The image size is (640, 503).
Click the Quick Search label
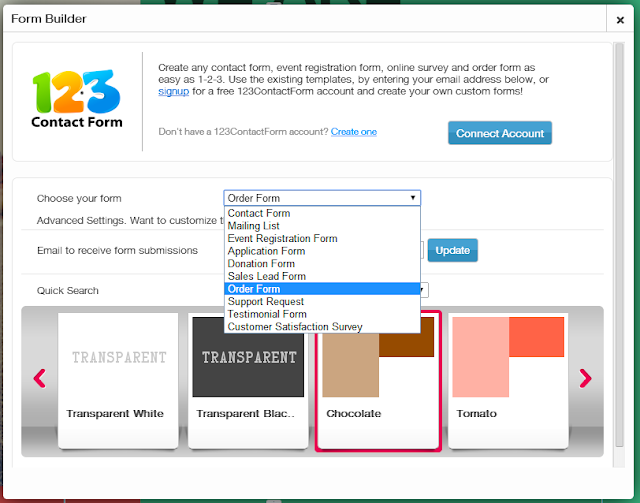pyautogui.click(x=68, y=291)
